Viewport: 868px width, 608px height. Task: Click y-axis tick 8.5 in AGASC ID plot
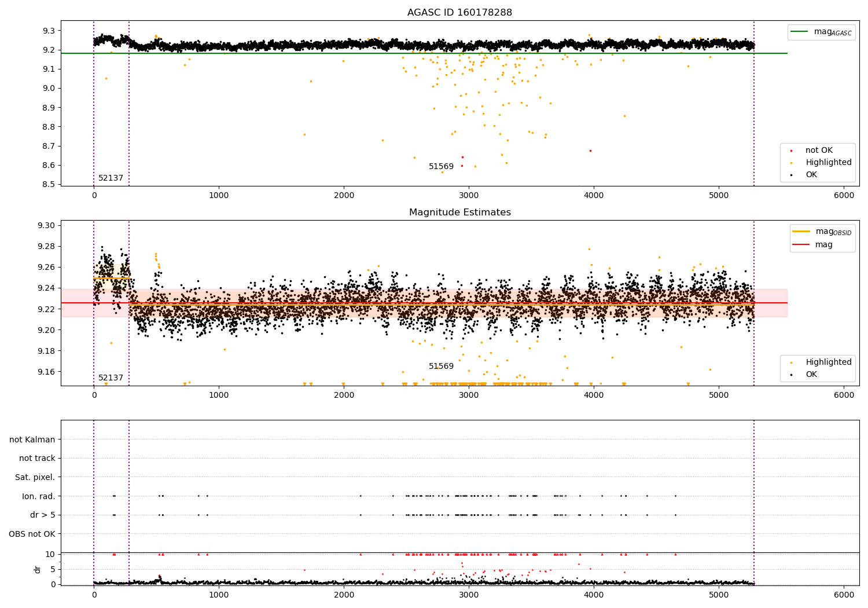pos(49,185)
